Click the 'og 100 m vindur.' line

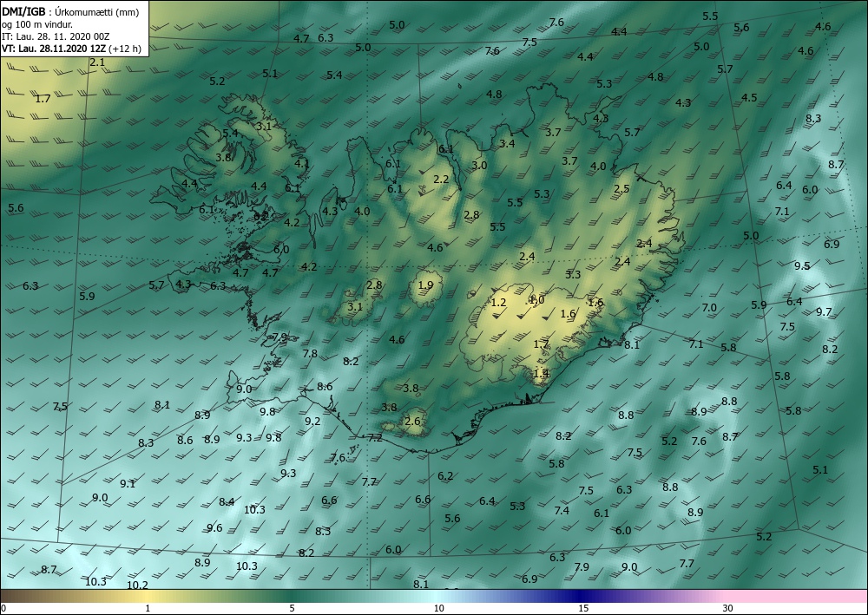(37, 24)
